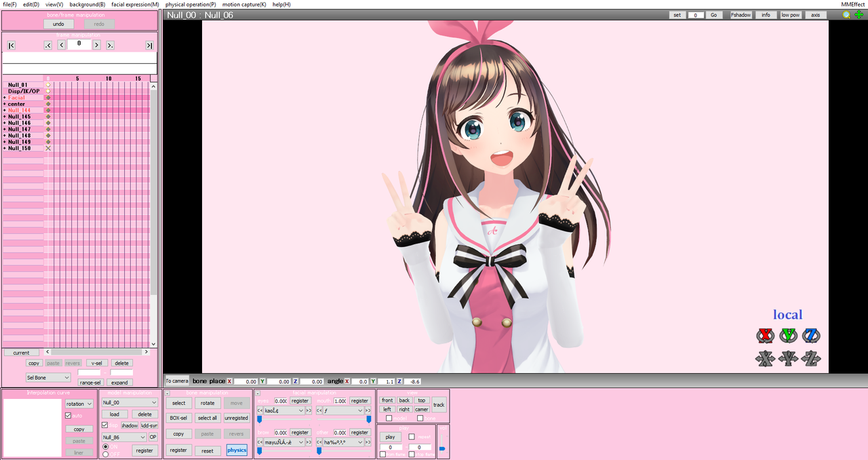Click the physics button
Image resolution: width=868 pixels, height=460 pixels.
point(237,450)
